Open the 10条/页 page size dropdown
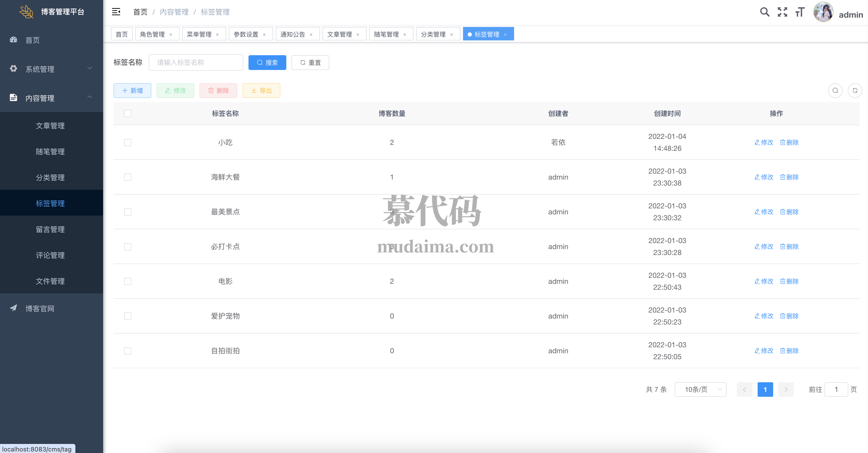Image resolution: width=868 pixels, height=453 pixels. (700, 390)
